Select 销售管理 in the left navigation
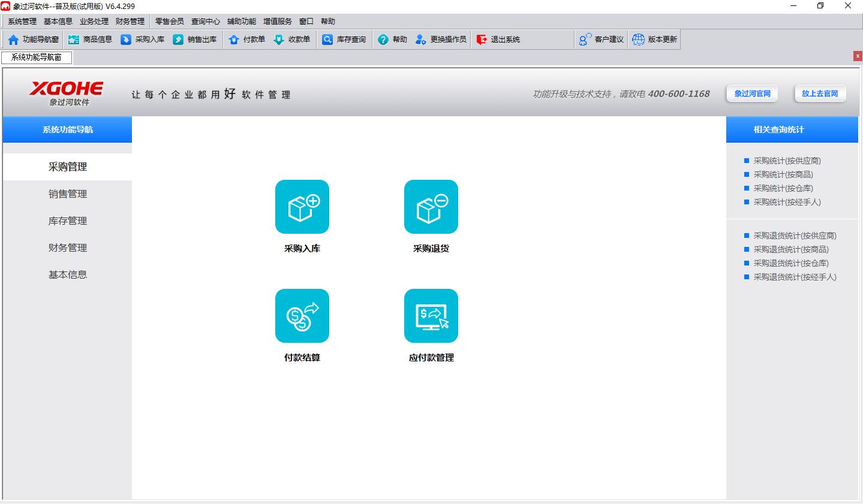Screen dimensions: 863x504 [67, 194]
